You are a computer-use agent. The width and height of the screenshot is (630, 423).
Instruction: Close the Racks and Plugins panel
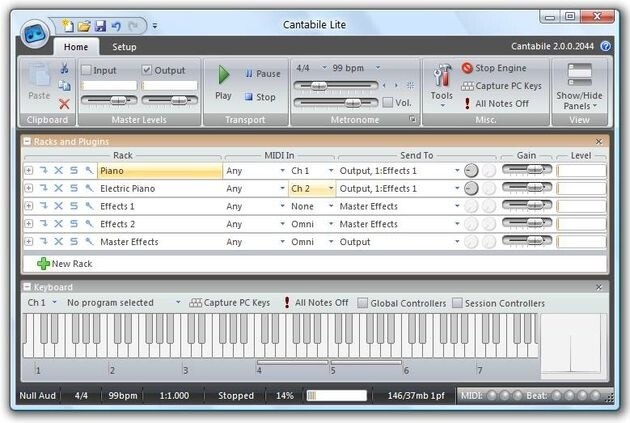tap(599, 141)
